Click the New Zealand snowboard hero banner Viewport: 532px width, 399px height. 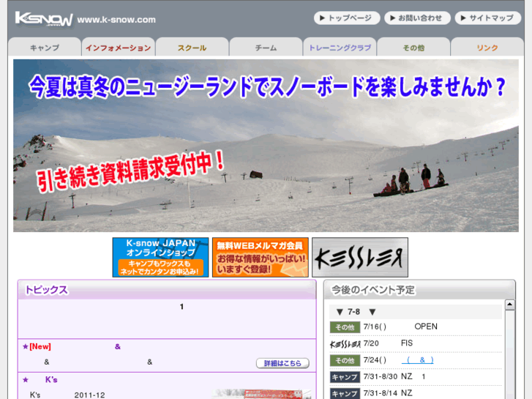(266, 146)
